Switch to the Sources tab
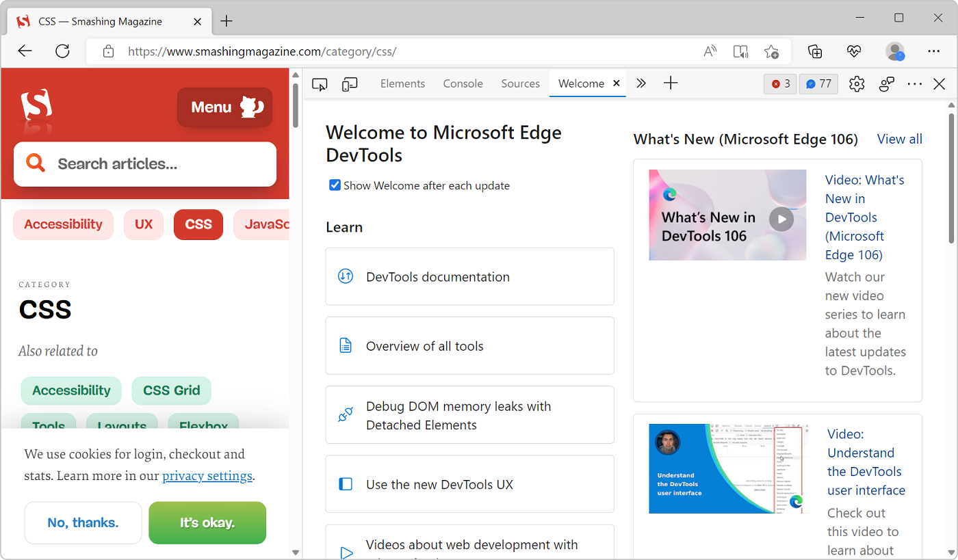 click(520, 83)
